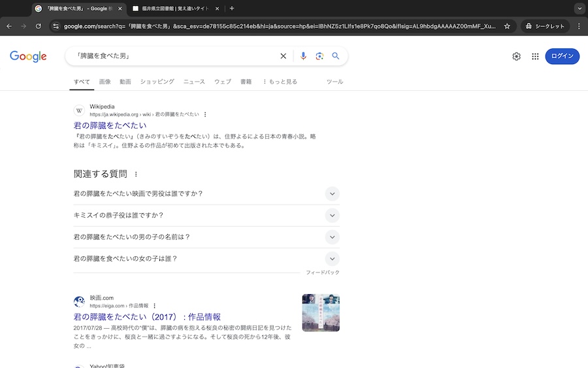
Task: Click the magnifier search button
Action: coord(336,56)
